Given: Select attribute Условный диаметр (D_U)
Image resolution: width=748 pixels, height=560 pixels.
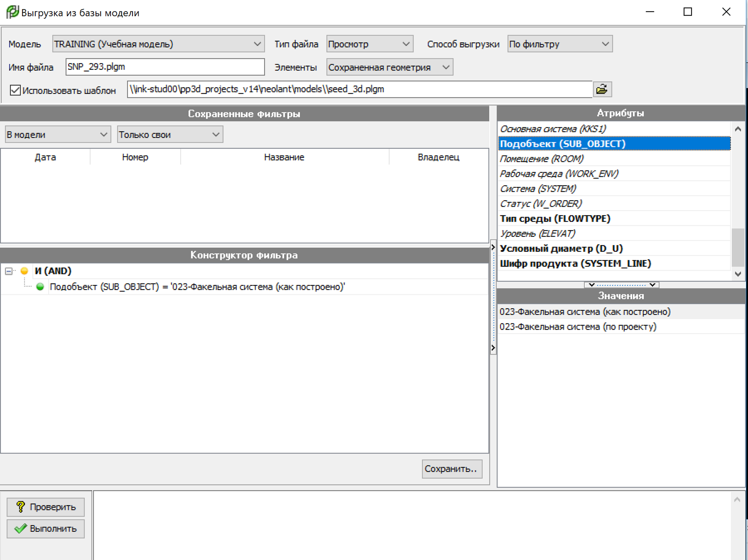Looking at the screenshot, I should (614, 248).
